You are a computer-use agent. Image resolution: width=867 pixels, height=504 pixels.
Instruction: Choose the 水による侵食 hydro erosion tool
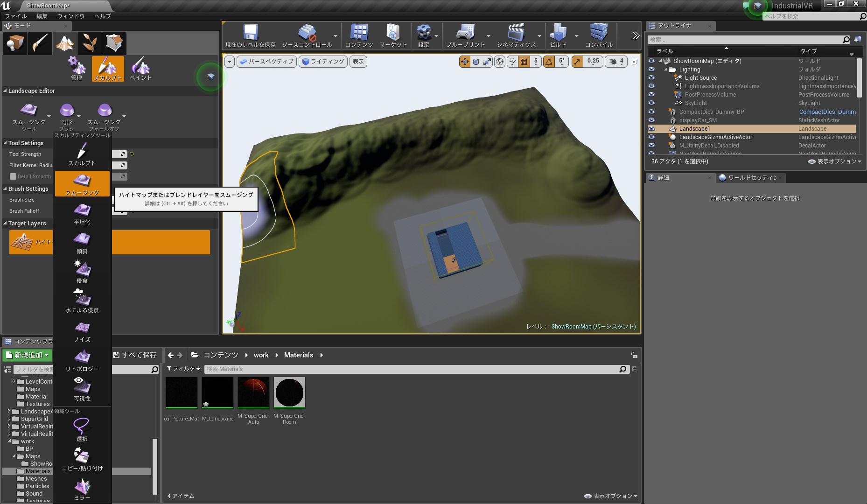click(x=82, y=301)
